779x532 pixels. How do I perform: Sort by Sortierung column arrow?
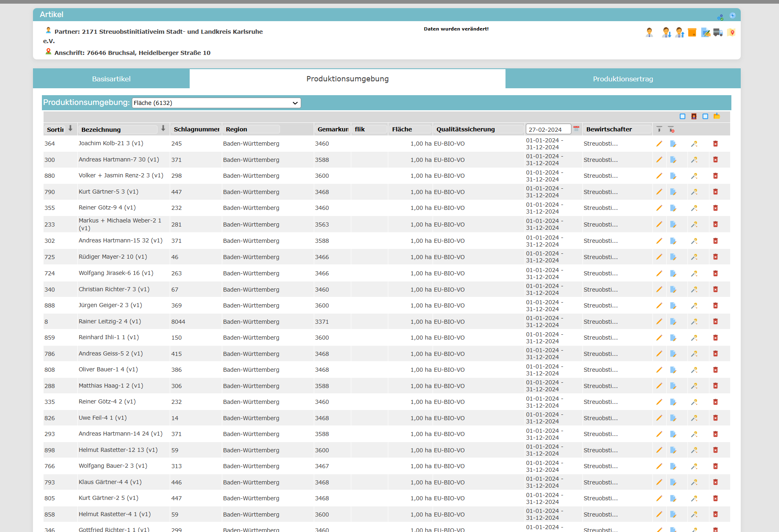coord(70,129)
